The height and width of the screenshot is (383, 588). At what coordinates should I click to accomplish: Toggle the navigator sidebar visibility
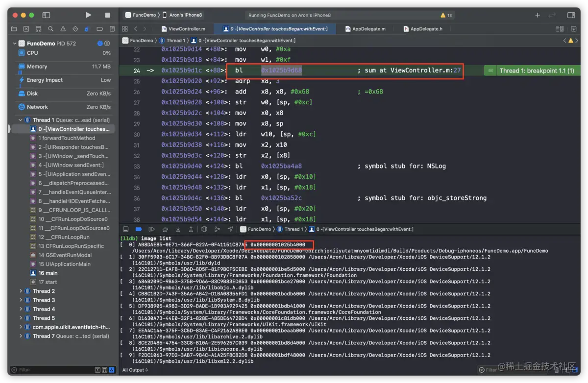coord(46,15)
